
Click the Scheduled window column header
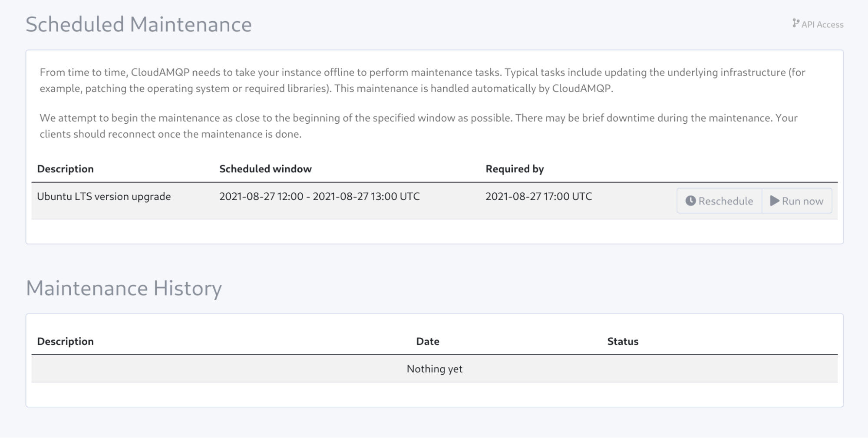pos(265,169)
